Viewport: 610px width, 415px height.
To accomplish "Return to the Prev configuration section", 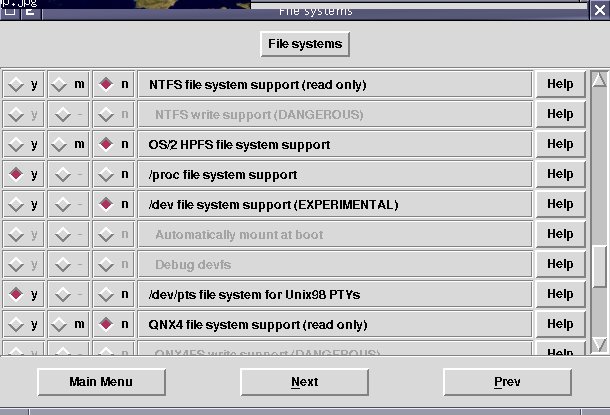I will pyautogui.click(x=507, y=382).
